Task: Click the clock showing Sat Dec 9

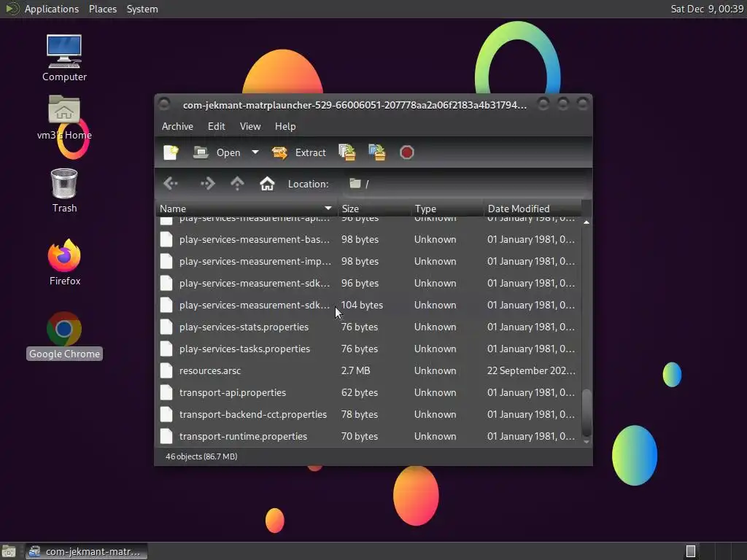Action: [707, 9]
